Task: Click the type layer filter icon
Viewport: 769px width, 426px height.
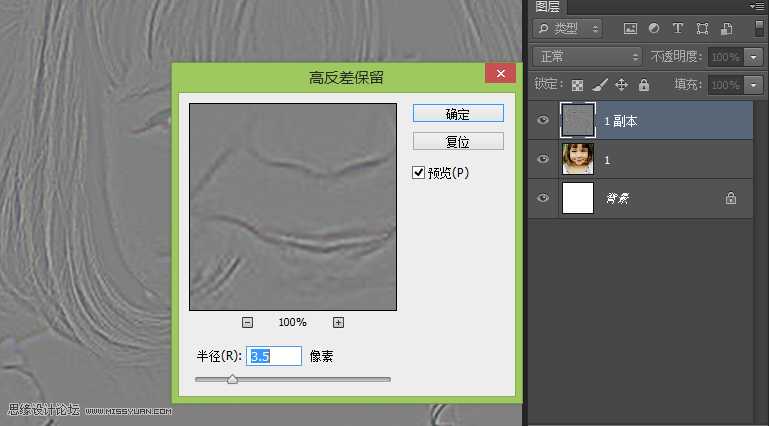Action: coord(678,28)
